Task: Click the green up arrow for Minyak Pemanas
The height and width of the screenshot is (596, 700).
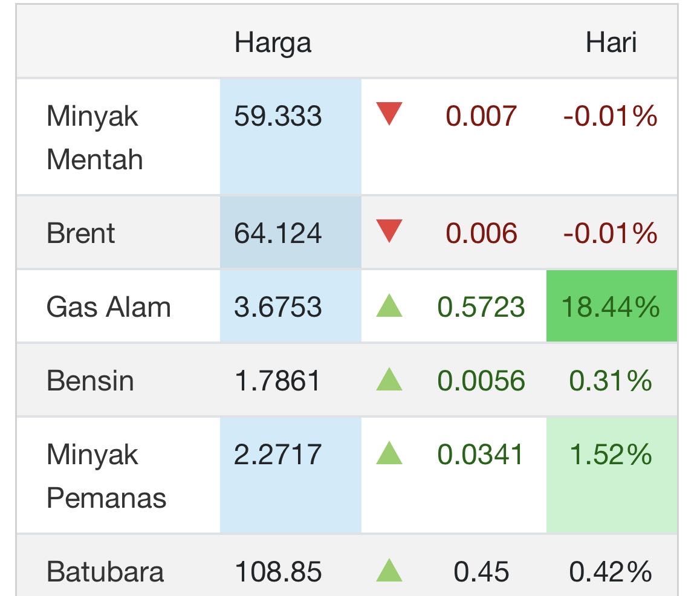Action: click(x=389, y=454)
